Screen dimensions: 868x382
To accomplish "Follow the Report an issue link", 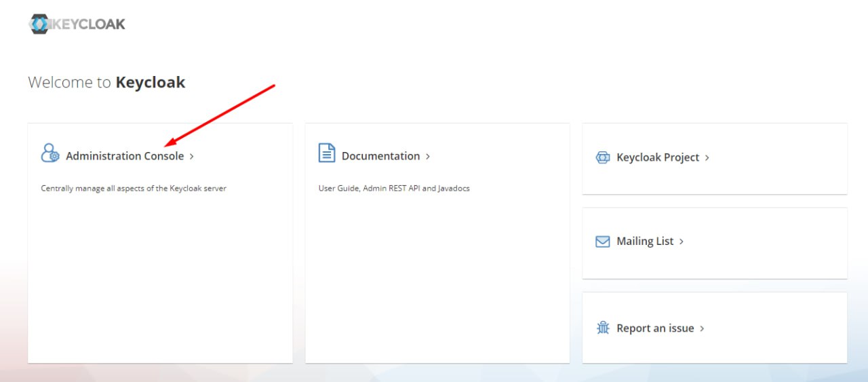I will click(x=655, y=328).
